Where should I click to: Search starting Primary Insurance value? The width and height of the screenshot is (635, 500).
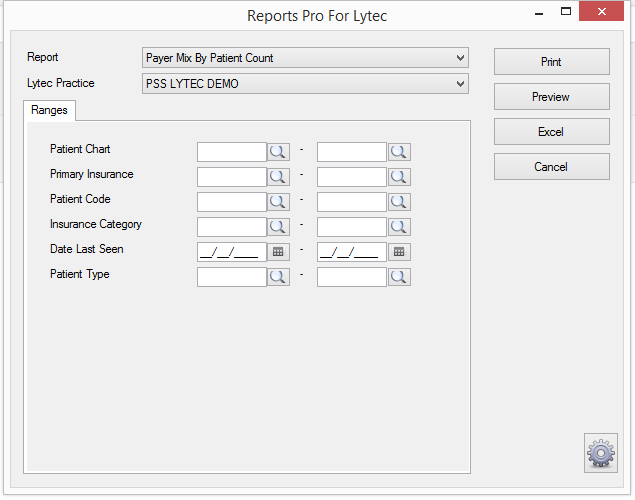(x=278, y=177)
